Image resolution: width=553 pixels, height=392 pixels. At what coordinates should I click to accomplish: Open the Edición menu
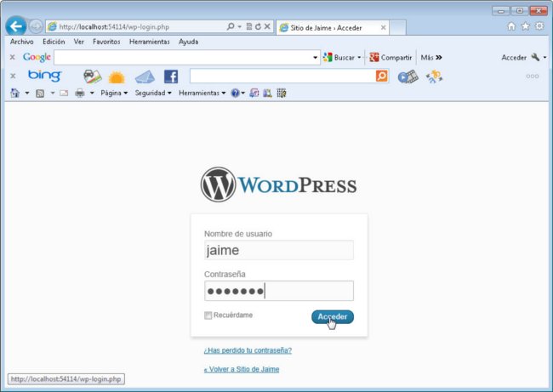54,42
